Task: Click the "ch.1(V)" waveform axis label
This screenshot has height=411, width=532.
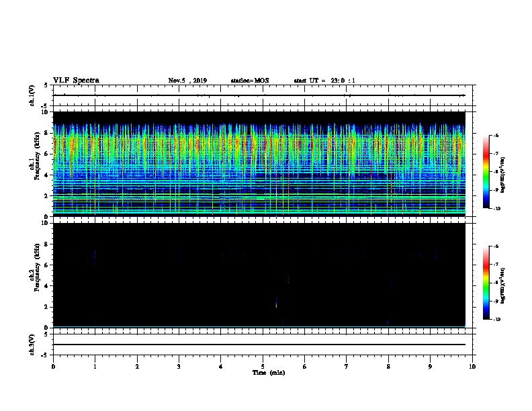Action: 32,95
